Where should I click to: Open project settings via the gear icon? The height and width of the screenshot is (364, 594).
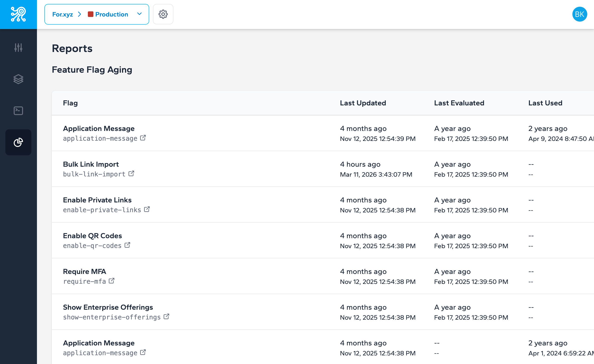pos(163,14)
